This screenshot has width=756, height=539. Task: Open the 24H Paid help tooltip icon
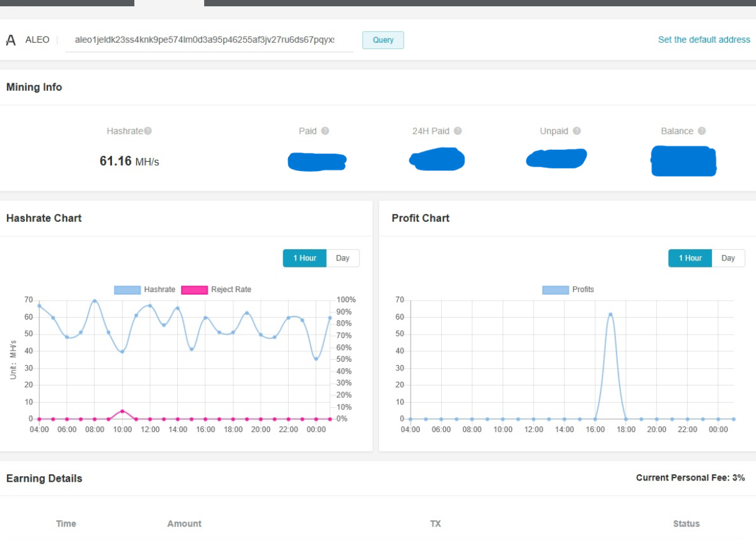458,131
